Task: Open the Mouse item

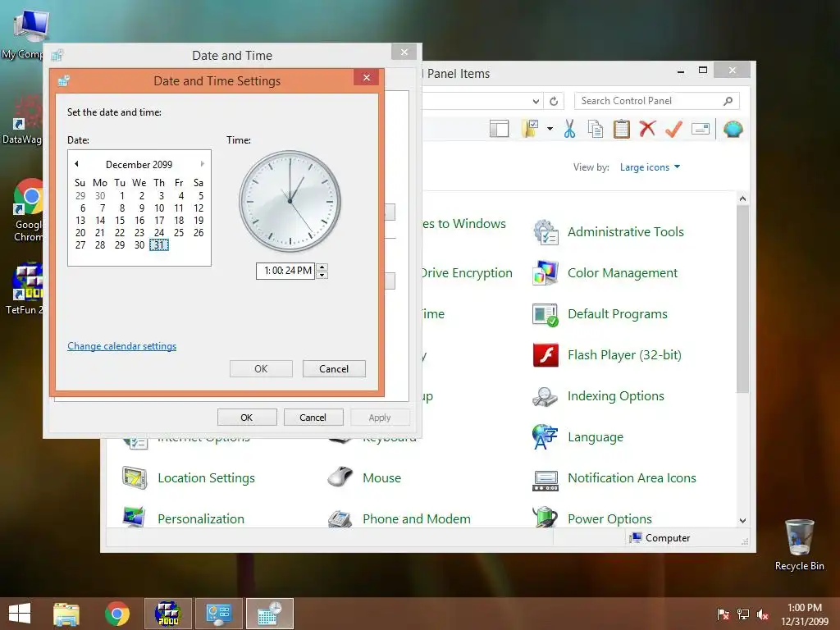Action: tap(364, 478)
